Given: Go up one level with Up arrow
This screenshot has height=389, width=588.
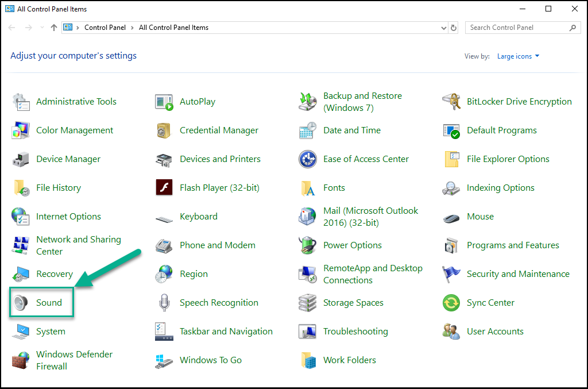Looking at the screenshot, I should click(x=54, y=28).
